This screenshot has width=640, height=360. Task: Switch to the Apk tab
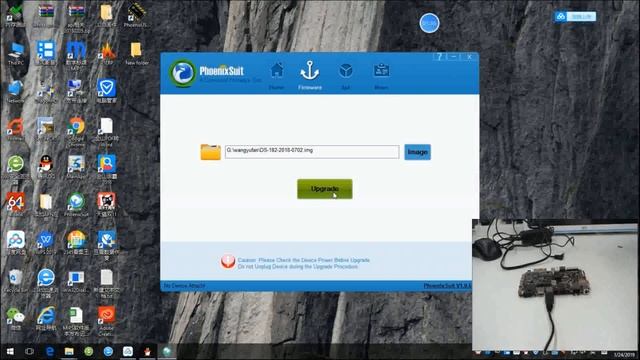click(345, 76)
